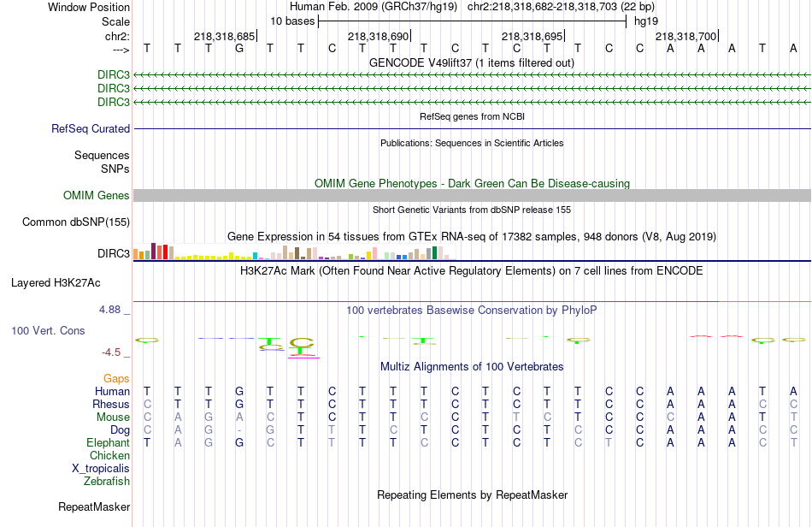Click the RefSeq Curated track label
This screenshot has width=812, height=527.
click(90, 128)
